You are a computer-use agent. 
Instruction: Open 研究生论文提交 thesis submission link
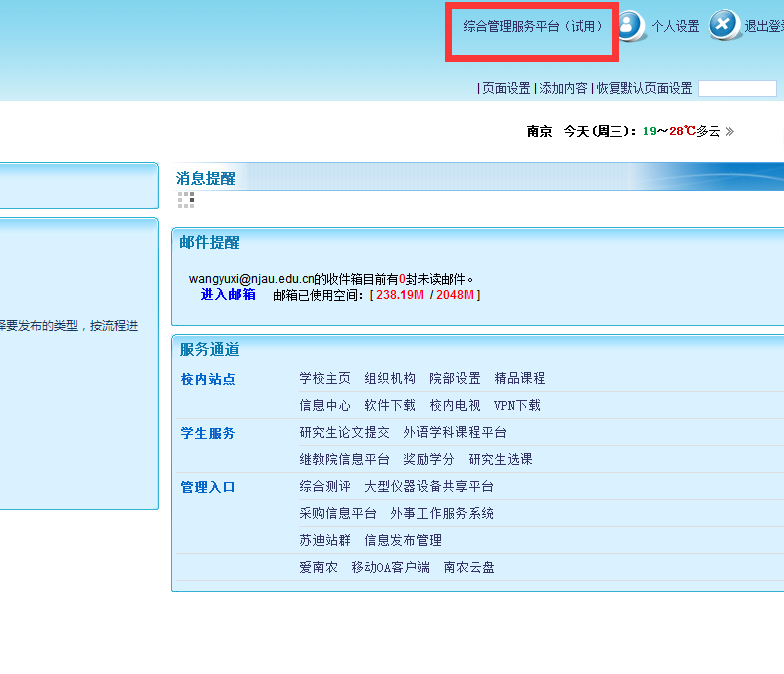click(x=345, y=432)
